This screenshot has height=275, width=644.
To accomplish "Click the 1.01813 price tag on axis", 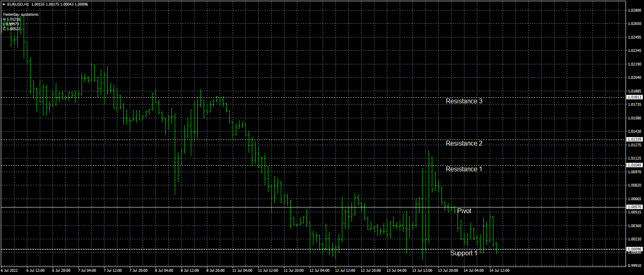I will (x=635, y=97).
